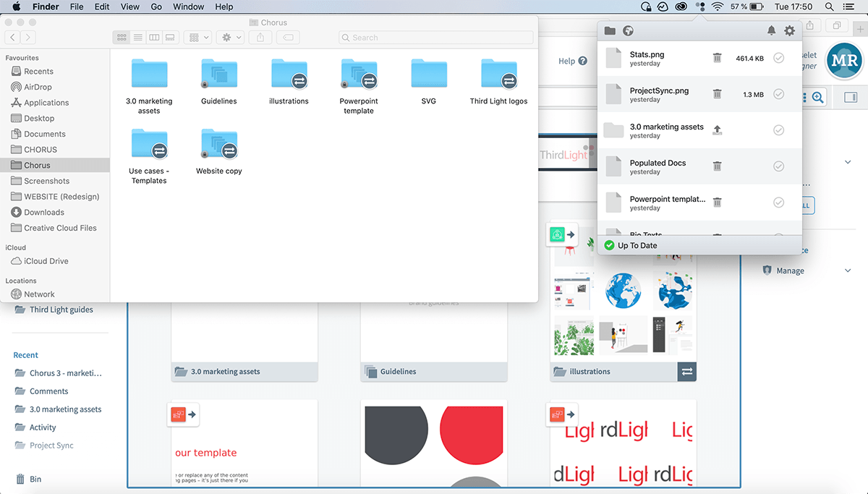Expand Manage section chevron in Chorus

(x=848, y=271)
